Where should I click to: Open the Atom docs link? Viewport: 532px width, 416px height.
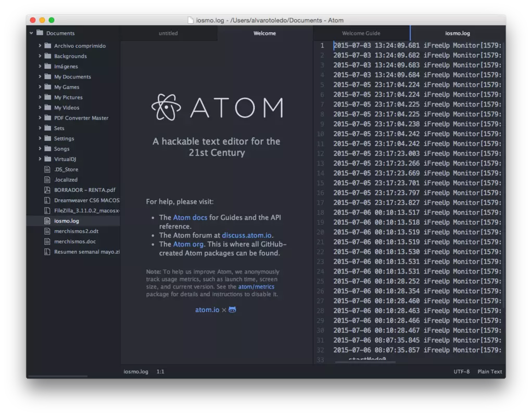click(190, 217)
